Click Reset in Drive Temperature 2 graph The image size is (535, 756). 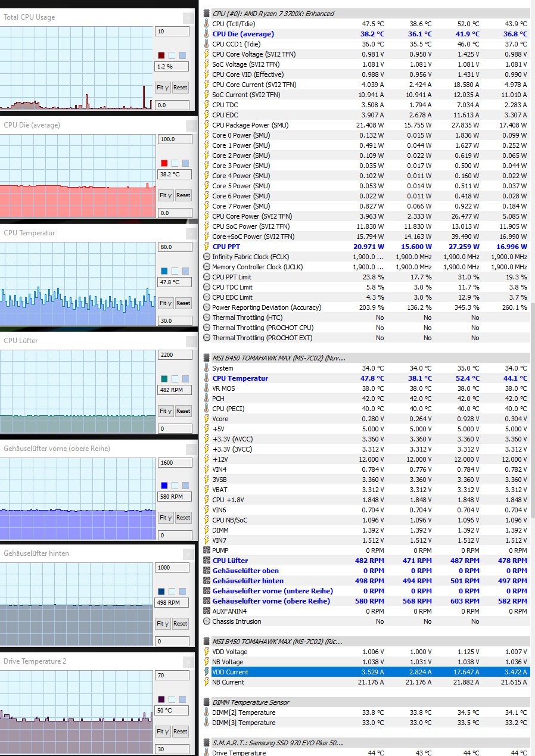[181, 731]
